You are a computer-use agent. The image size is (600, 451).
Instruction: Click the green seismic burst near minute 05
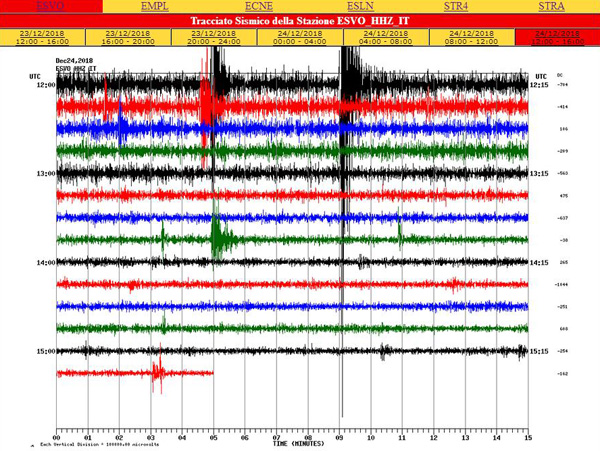[217, 238]
